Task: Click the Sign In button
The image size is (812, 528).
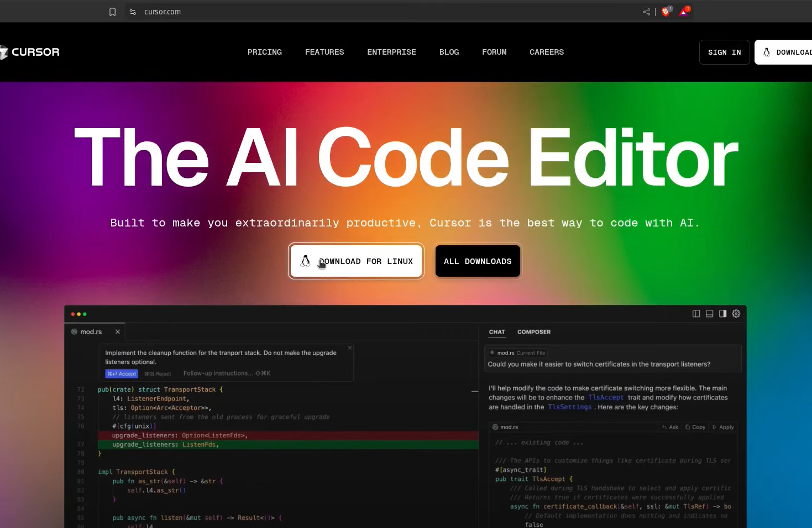Action: pyautogui.click(x=725, y=52)
